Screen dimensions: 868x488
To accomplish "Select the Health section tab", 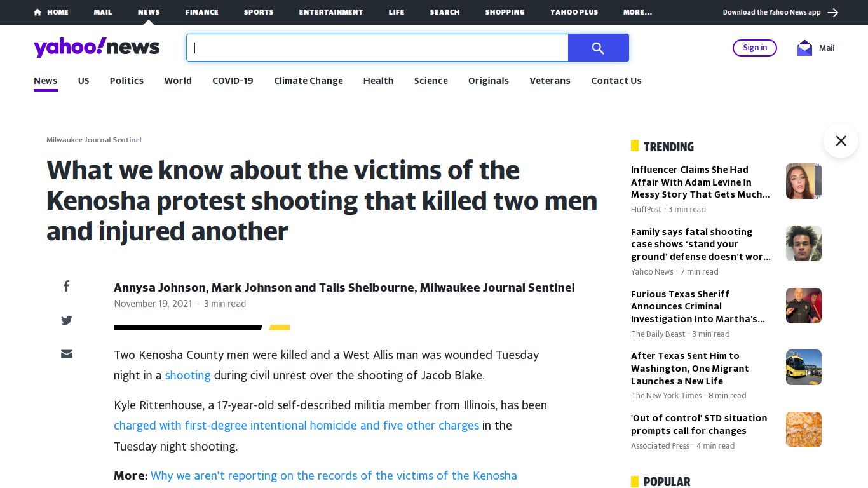I will 378,81.
